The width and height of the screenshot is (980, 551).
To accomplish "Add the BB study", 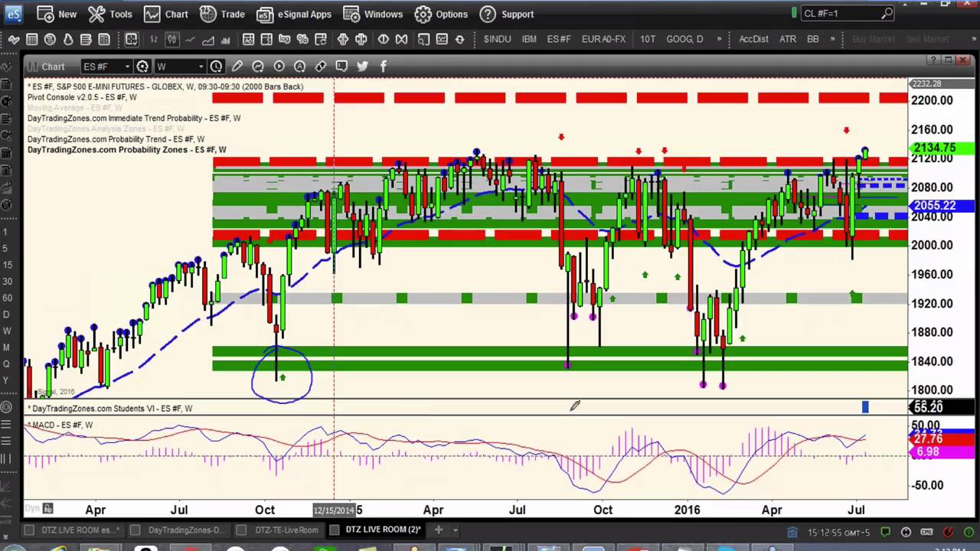I will tap(813, 39).
